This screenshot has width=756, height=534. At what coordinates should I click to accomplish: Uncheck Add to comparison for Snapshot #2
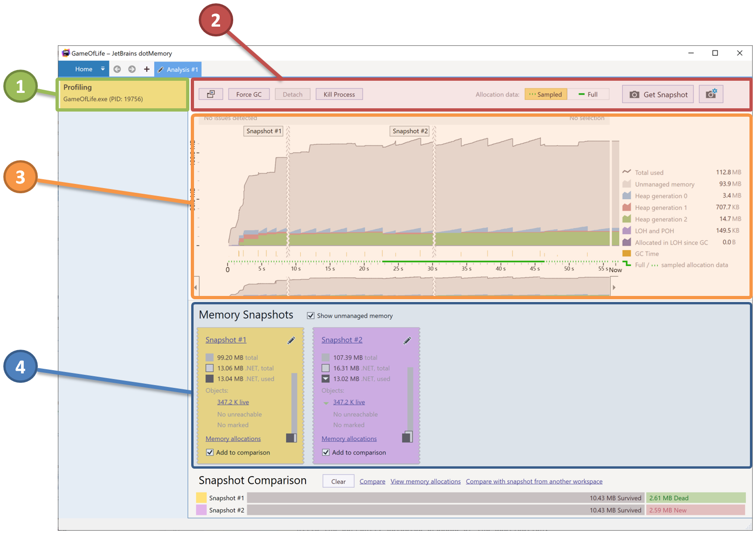(326, 452)
